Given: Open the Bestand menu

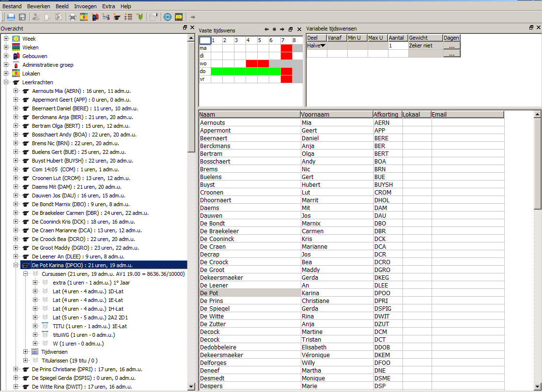Looking at the screenshot, I should pos(12,6).
